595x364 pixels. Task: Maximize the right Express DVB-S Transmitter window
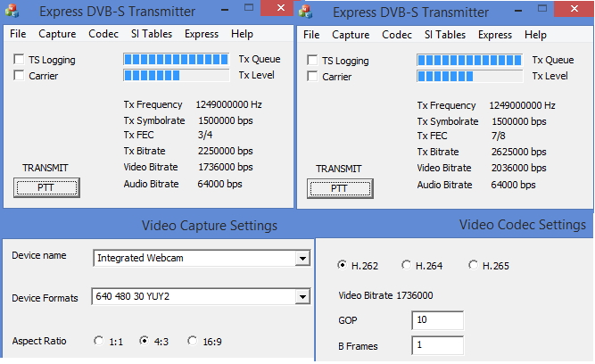coord(542,9)
